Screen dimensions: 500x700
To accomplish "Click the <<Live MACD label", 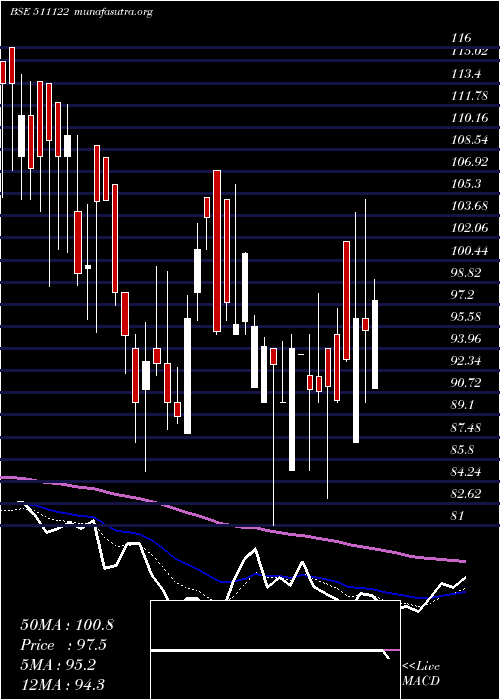I will pyautogui.click(x=421, y=674).
